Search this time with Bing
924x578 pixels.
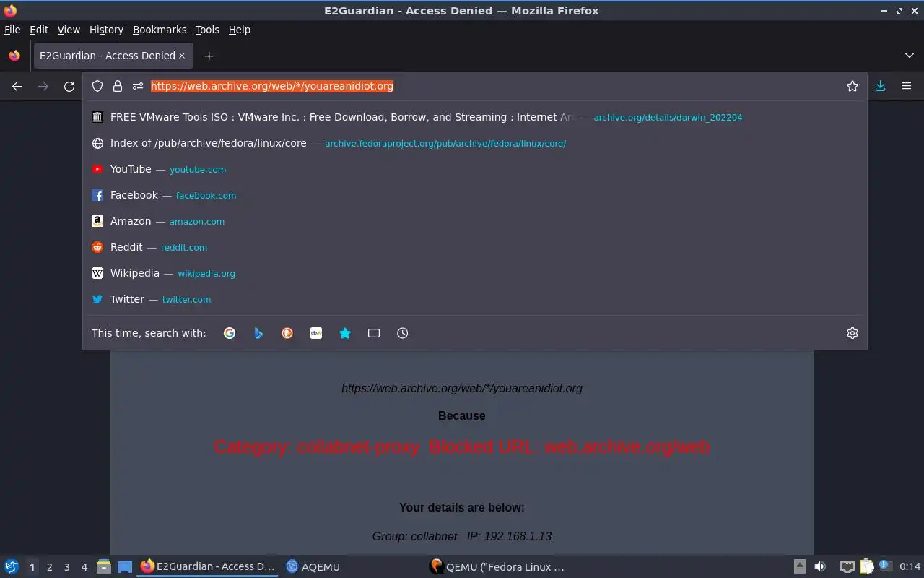coord(258,333)
